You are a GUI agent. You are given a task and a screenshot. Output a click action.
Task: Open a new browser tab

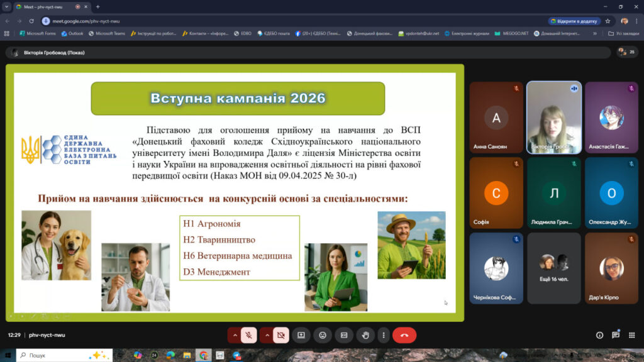(97, 7)
